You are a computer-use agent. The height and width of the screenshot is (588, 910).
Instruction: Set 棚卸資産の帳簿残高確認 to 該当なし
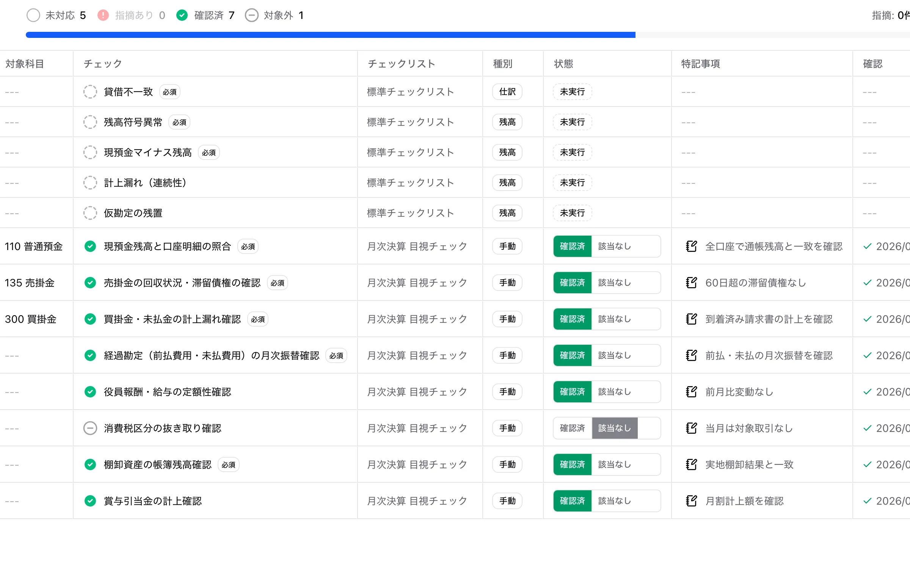pyautogui.click(x=614, y=464)
